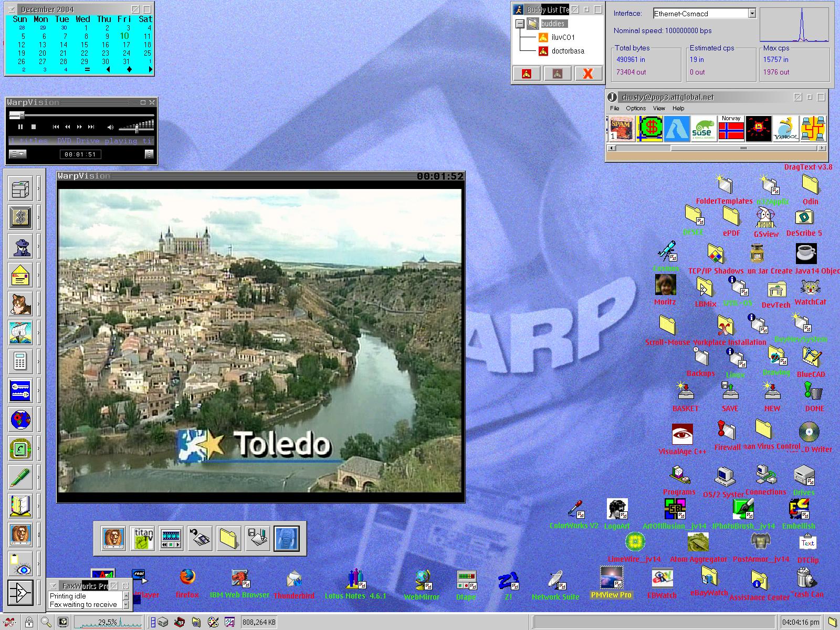Click the lockup padlock icon on taskbar
The image size is (840, 630).
pyautogui.click(x=29, y=622)
